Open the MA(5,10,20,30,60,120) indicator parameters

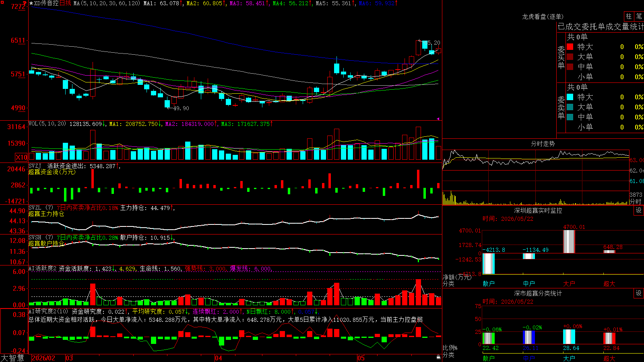point(107,3)
